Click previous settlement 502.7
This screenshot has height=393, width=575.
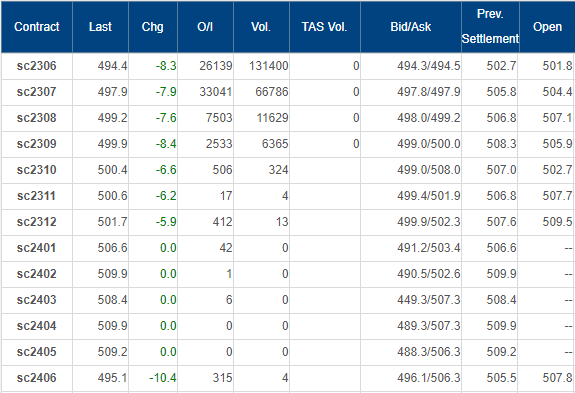click(x=501, y=66)
